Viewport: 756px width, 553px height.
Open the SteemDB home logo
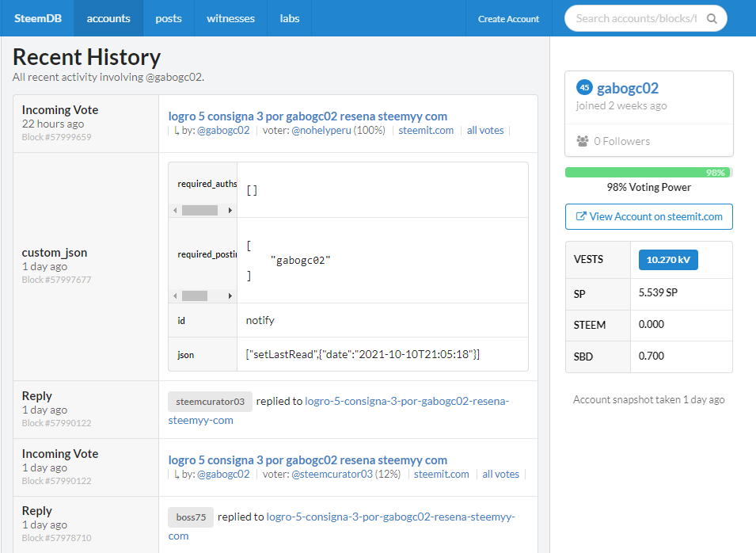click(38, 18)
